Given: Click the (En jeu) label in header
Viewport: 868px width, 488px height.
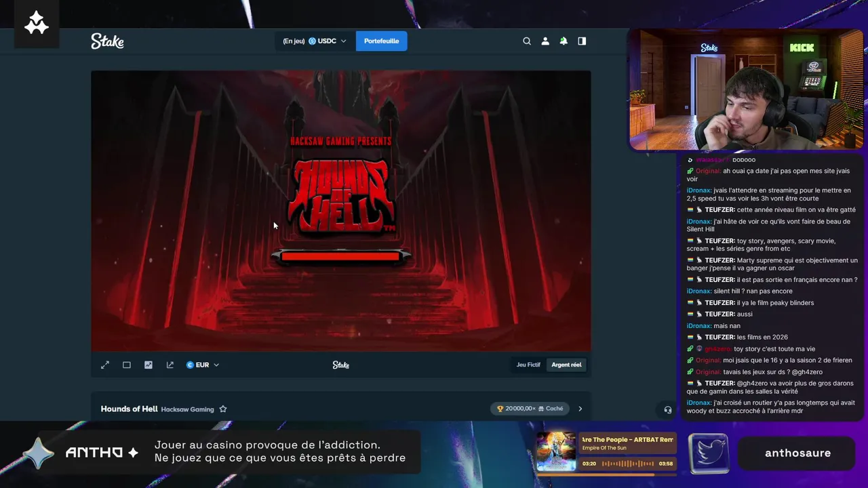Looking at the screenshot, I should 294,41.
